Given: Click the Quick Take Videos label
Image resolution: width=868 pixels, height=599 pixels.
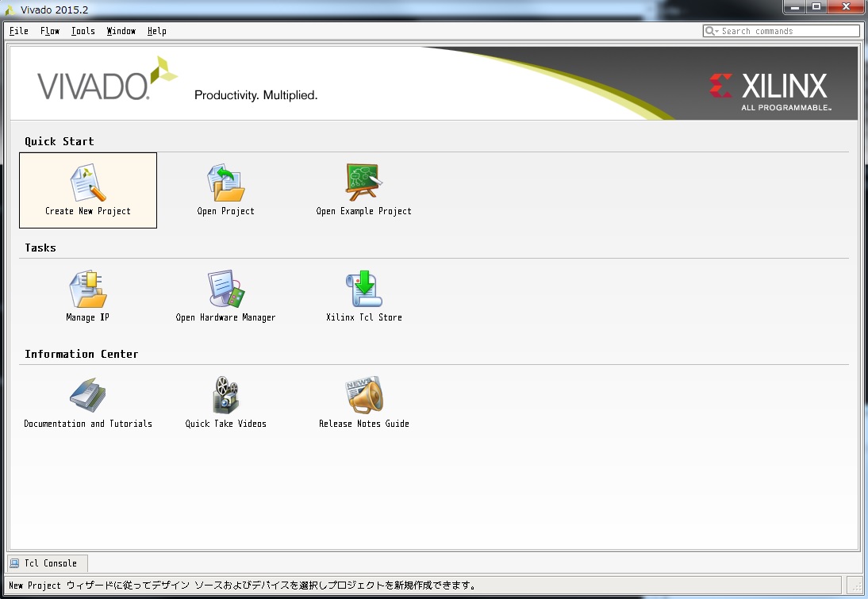Looking at the screenshot, I should 226,424.
